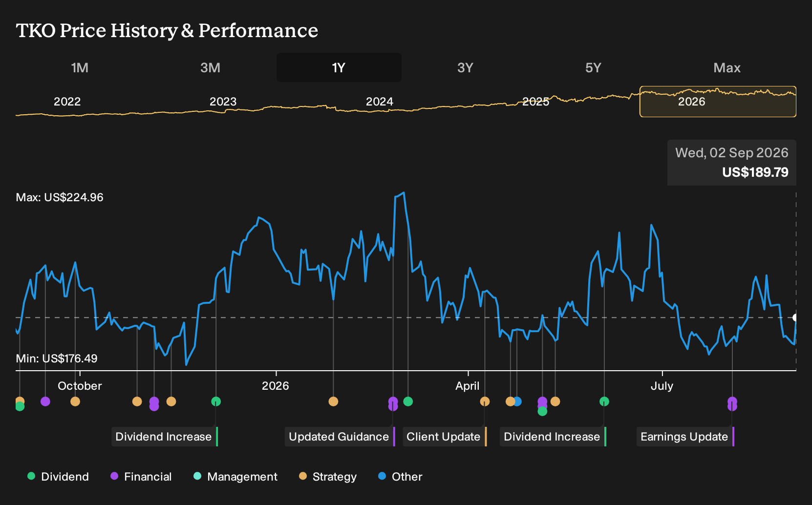This screenshot has height=505, width=812.
Task: Click the "Max: US$224.96" label
Action: tap(60, 197)
